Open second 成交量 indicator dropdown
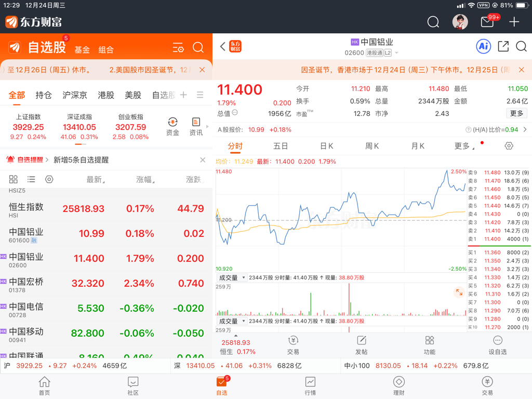 click(x=232, y=321)
